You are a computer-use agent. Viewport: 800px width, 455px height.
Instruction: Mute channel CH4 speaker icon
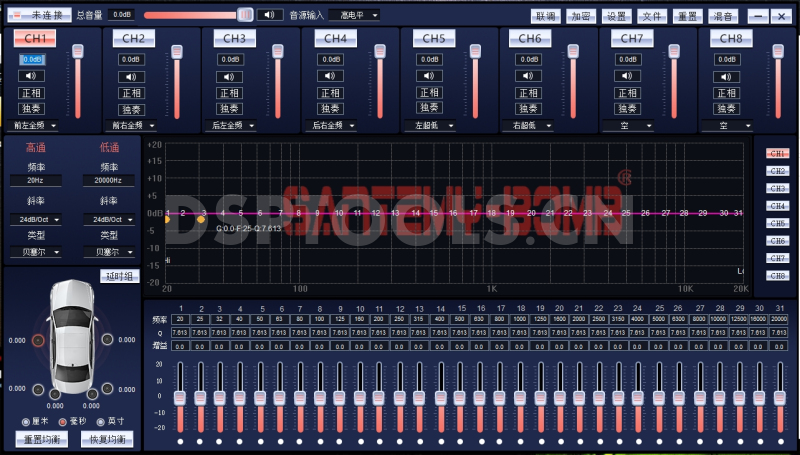click(x=330, y=76)
